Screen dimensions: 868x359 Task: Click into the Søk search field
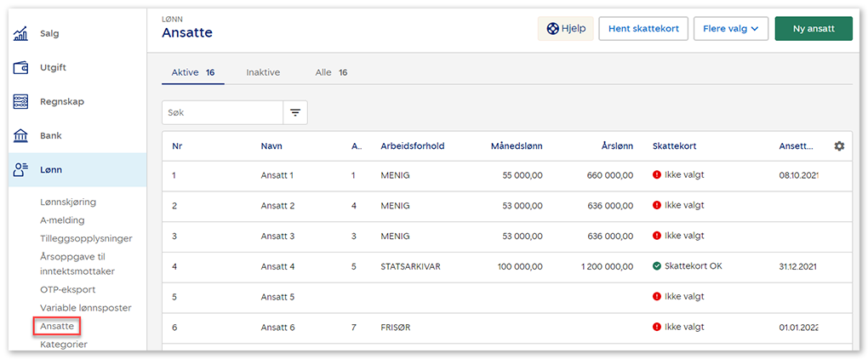pyautogui.click(x=223, y=112)
